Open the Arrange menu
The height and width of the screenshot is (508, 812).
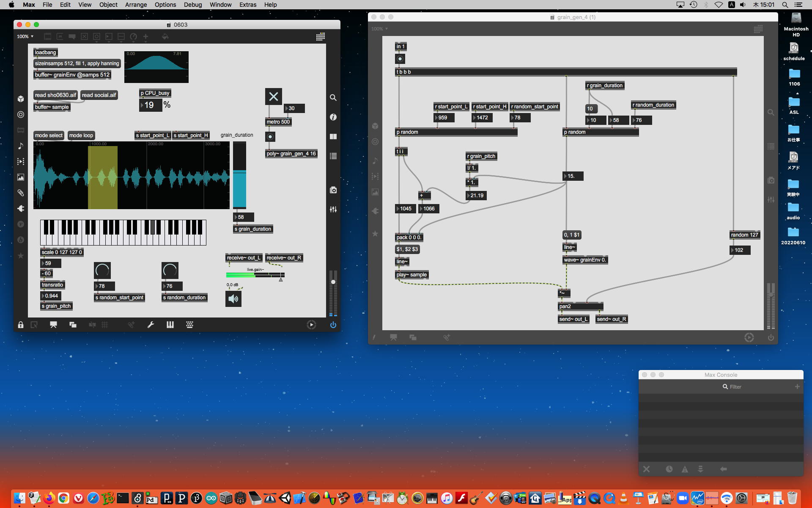[x=136, y=5]
